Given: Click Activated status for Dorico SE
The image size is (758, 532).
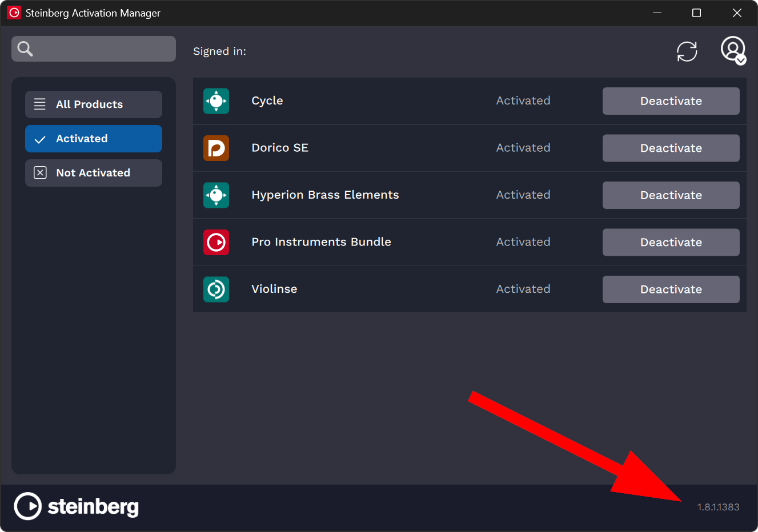Looking at the screenshot, I should [523, 148].
